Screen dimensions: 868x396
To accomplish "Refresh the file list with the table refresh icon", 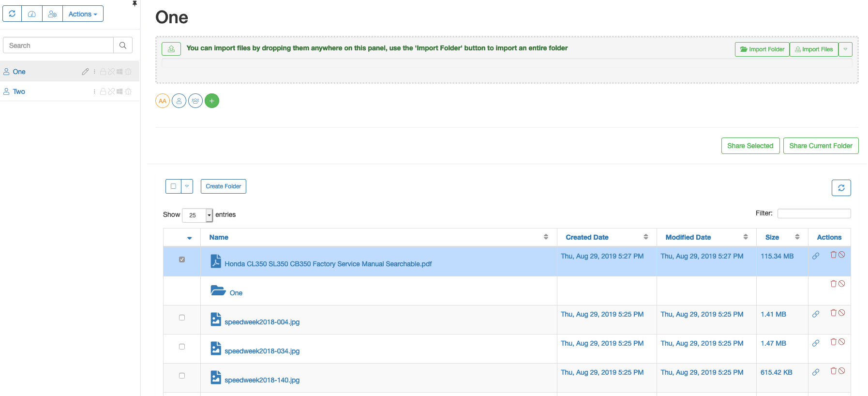I will click(x=841, y=188).
